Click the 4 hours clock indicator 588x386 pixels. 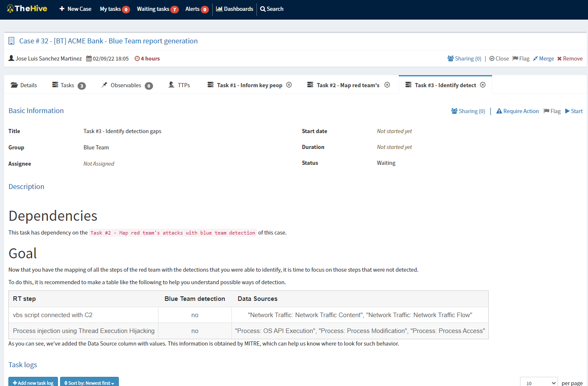[147, 58]
